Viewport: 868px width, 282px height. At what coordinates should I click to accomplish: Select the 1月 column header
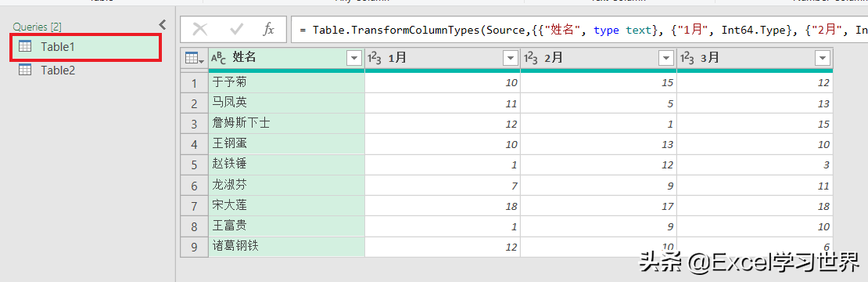pyautogui.click(x=443, y=58)
